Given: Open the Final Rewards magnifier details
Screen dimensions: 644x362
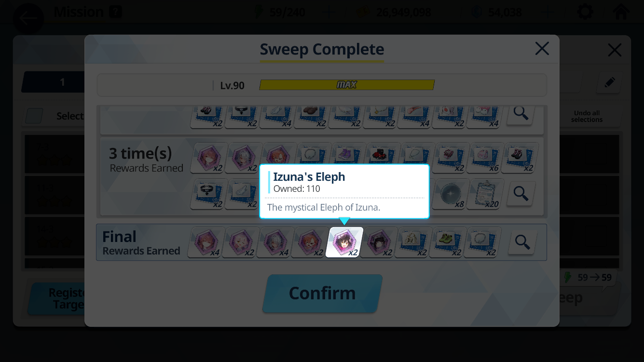Looking at the screenshot, I should 522,242.
